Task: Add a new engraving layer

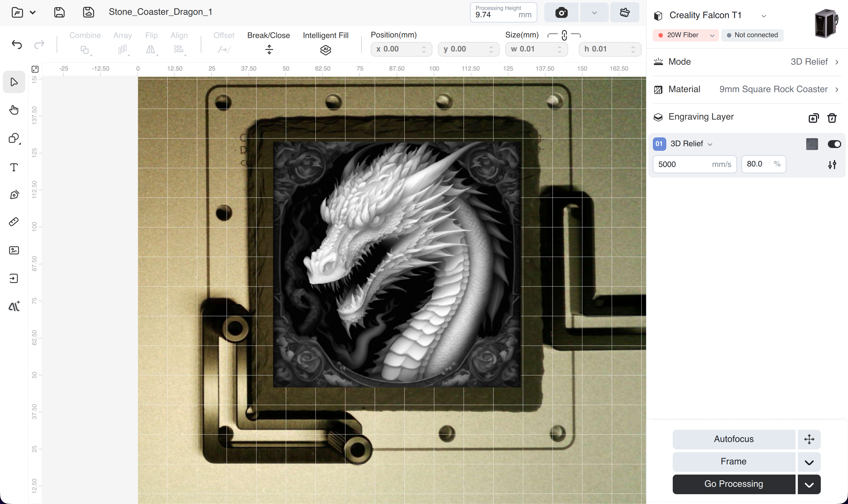Action: [813, 118]
